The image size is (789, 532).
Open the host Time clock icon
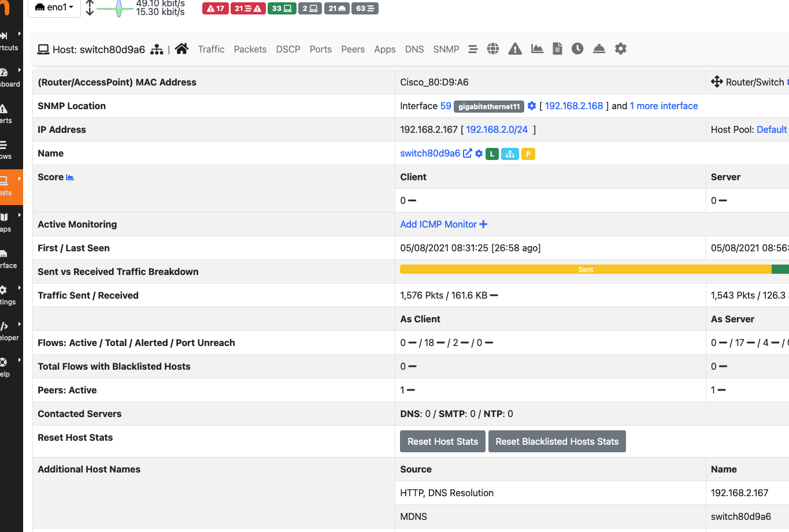pos(577,49)
